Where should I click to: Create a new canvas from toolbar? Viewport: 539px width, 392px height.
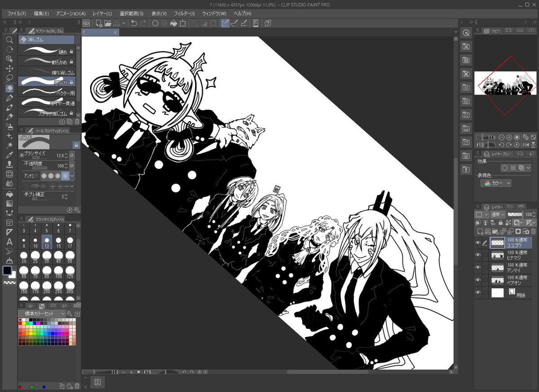(x=99, y=23)
